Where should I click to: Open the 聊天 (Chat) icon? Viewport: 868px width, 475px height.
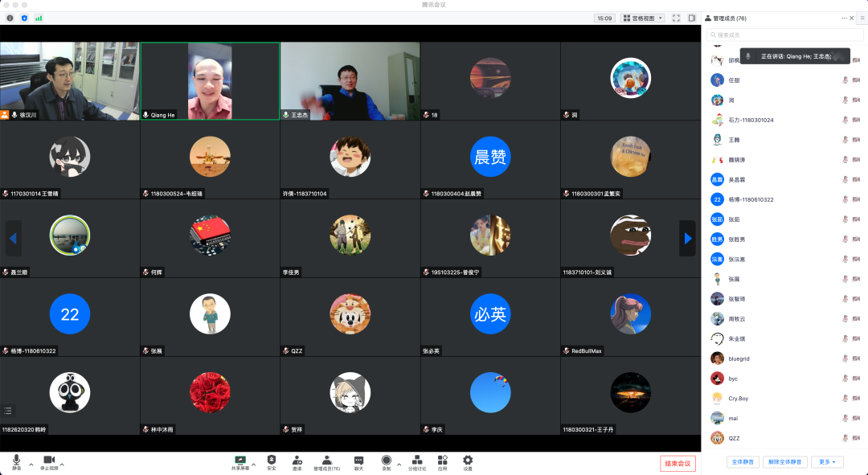point(358,461)
